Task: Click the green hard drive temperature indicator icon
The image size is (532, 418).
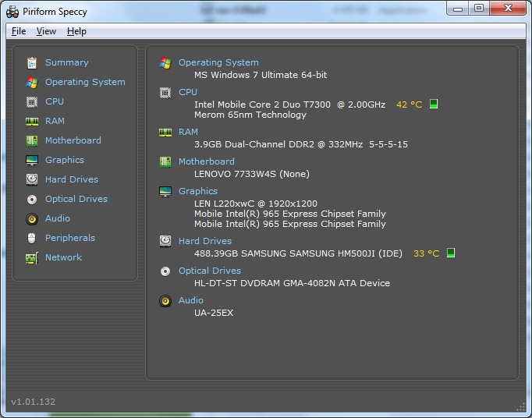Action: click(451, 253)
